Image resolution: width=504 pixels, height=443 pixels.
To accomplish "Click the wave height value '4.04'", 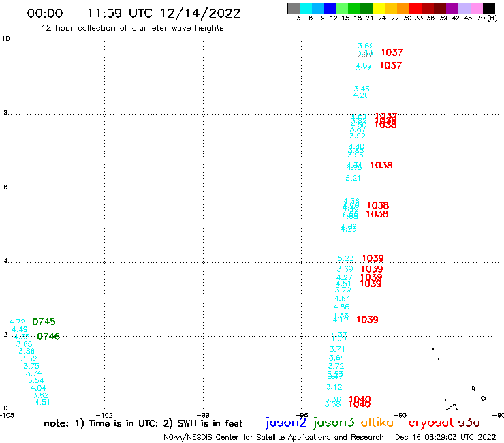I will click(38, 388).
